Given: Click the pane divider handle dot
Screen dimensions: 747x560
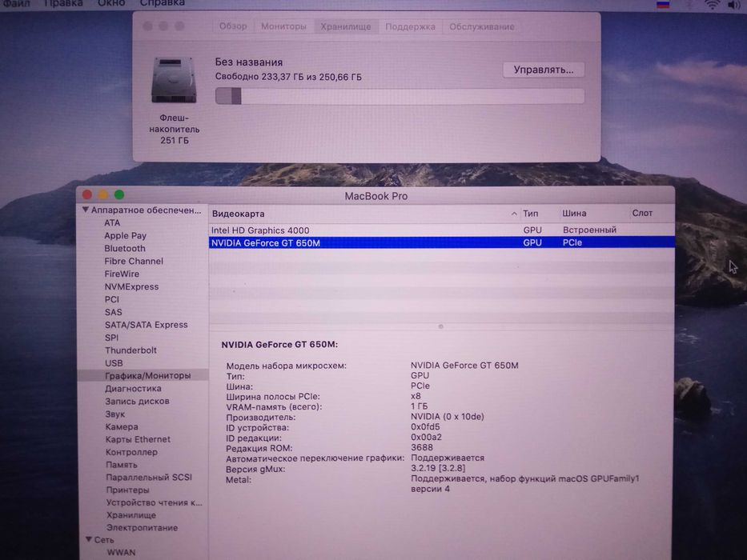Looking at the screenshot, I should click(x=440, y=326).
